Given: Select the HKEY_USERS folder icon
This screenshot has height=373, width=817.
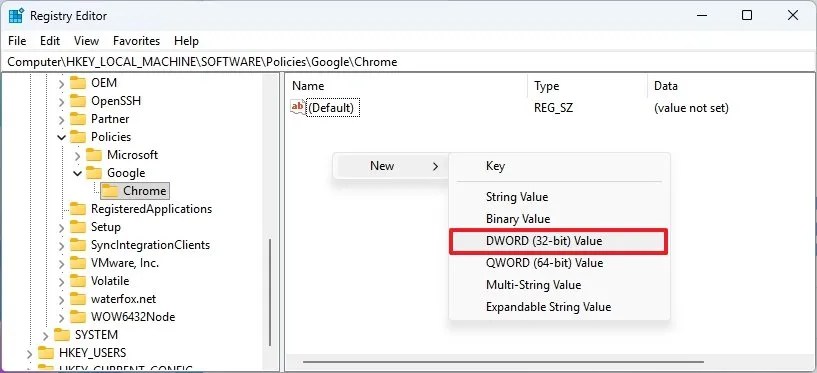Looking at the screenshot, I should click(x=45, y=353).
